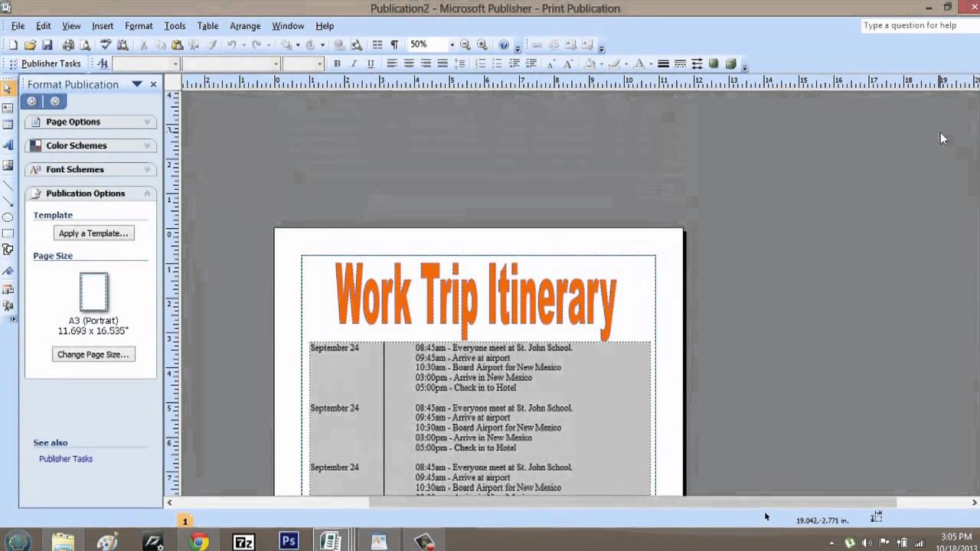
Task: Open the File menu
Action: (18, 26)
